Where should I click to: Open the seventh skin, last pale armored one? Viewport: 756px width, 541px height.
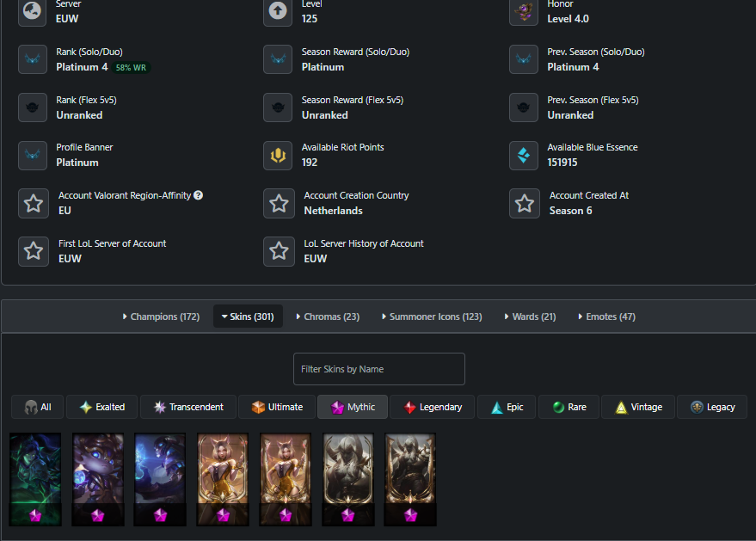click(x=410, y=479)
